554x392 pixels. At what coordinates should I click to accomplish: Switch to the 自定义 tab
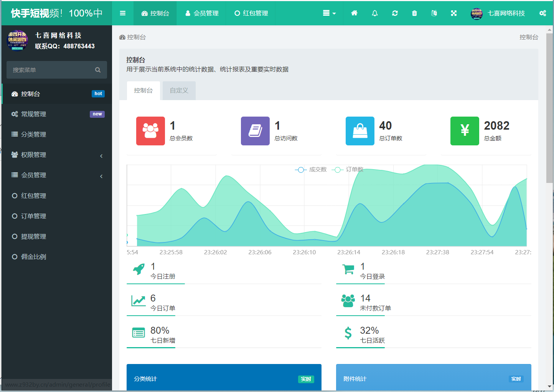point(179,91)
